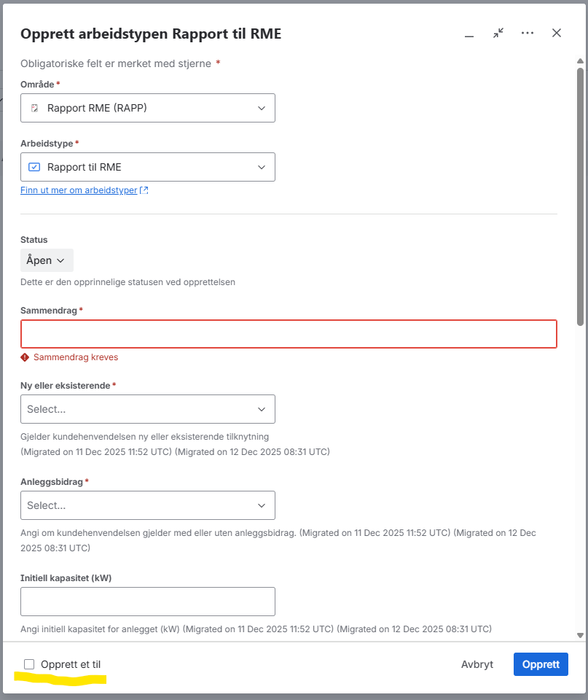Open Finn ut mer om arbeidstyper link

coord(79,190)
